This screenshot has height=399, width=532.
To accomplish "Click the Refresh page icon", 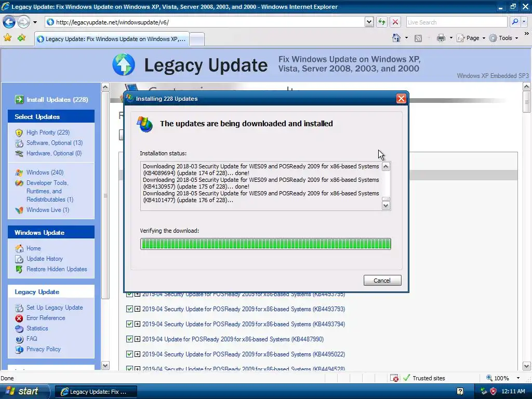I will pyautogui.click(x=382, y=22).
